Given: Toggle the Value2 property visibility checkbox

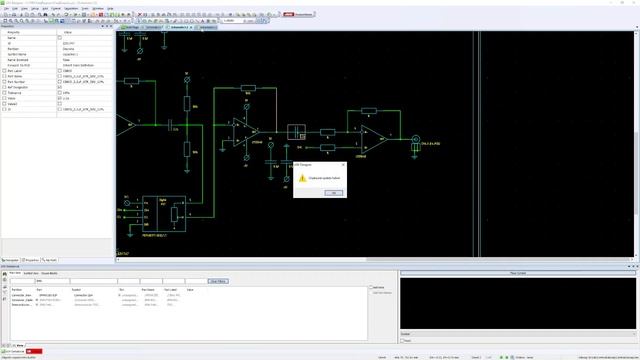Looking at the screenshot, I should point(4,104).
